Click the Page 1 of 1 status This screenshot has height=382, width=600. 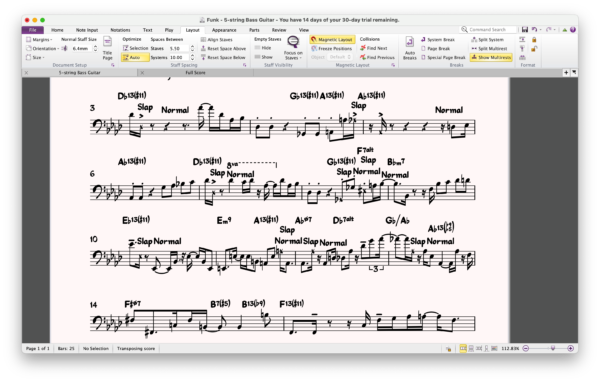[38, 348]
